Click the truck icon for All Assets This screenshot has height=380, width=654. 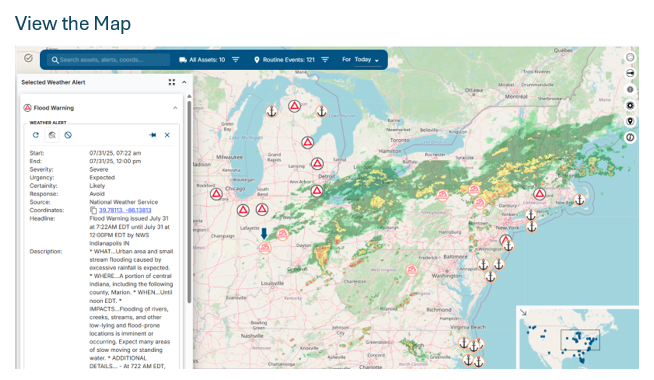(183, 60)
